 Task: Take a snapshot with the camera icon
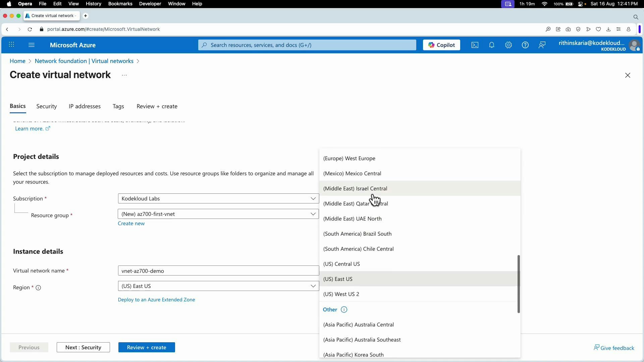[568, 29]
